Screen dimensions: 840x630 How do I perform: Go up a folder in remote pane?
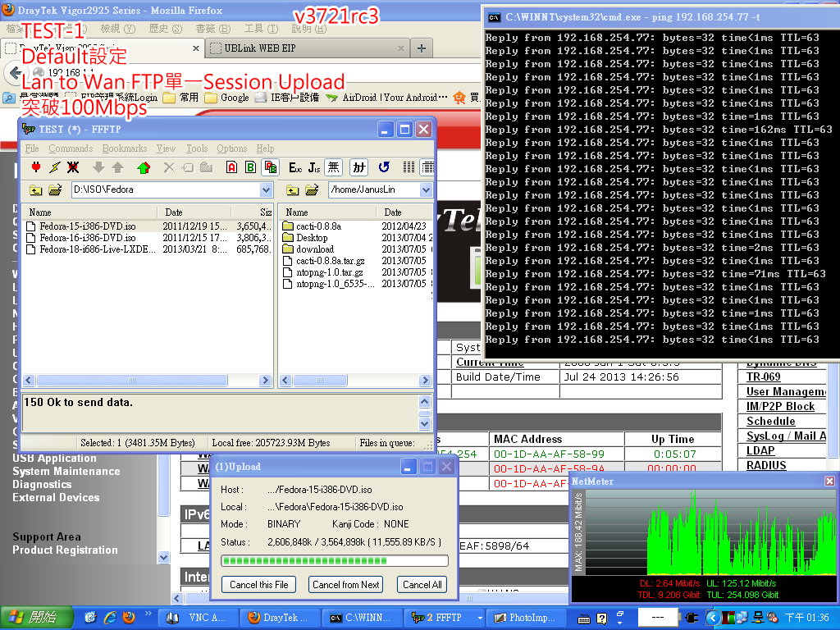pos(293,189)
